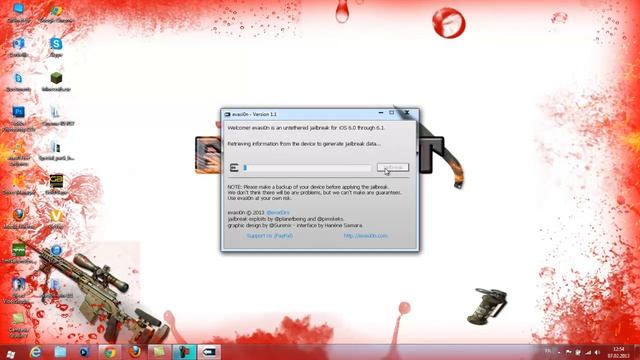
Task: Open the Action Center flag in tray
Action: tap(569, 352)
